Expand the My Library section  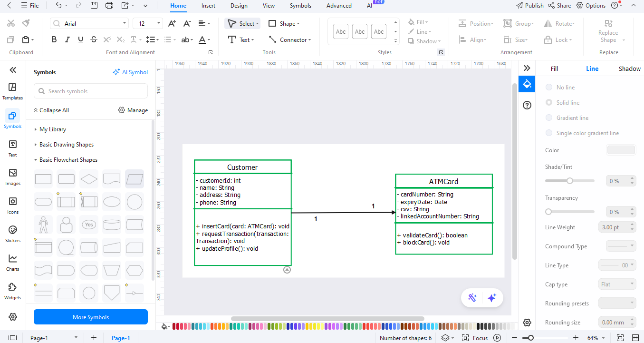[50, 129]
